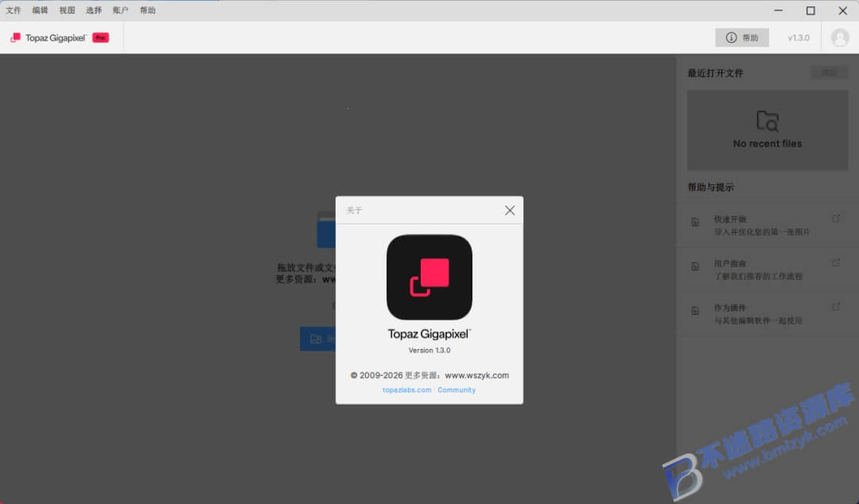Click the v1.3.0 version label

tap(799, 38)
